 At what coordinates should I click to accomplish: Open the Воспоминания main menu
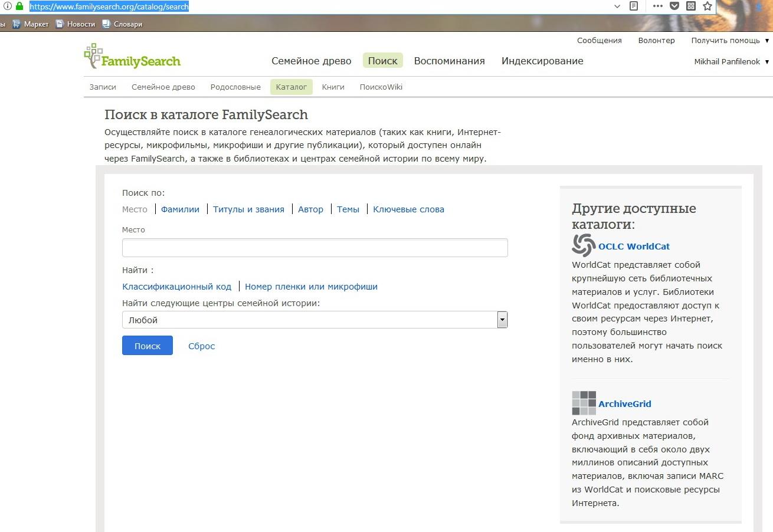coord(450,61)
